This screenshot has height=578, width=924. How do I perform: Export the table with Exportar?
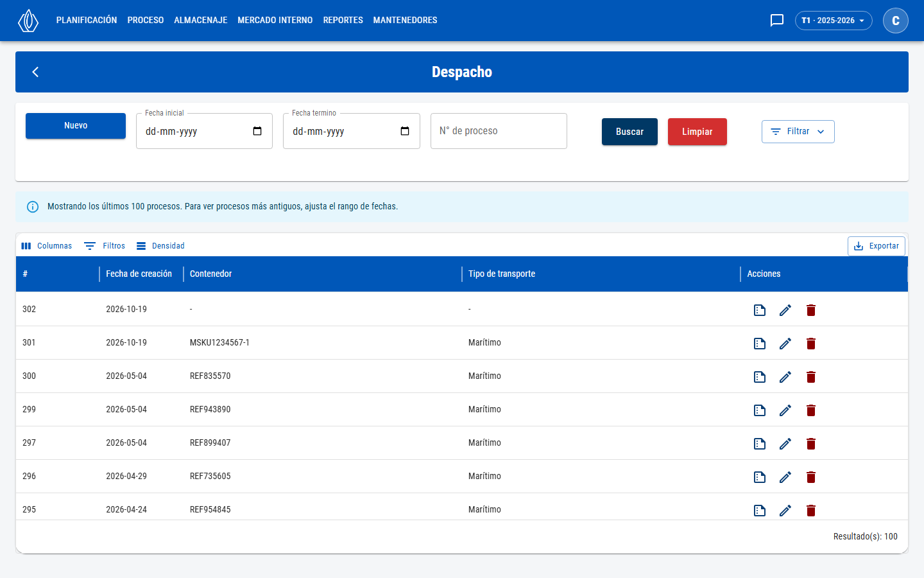pos(877,246)
